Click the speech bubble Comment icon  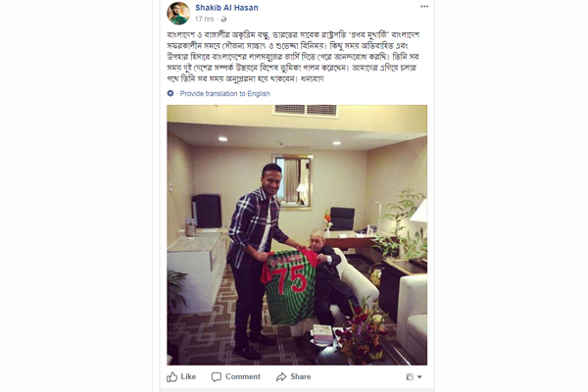217,377
